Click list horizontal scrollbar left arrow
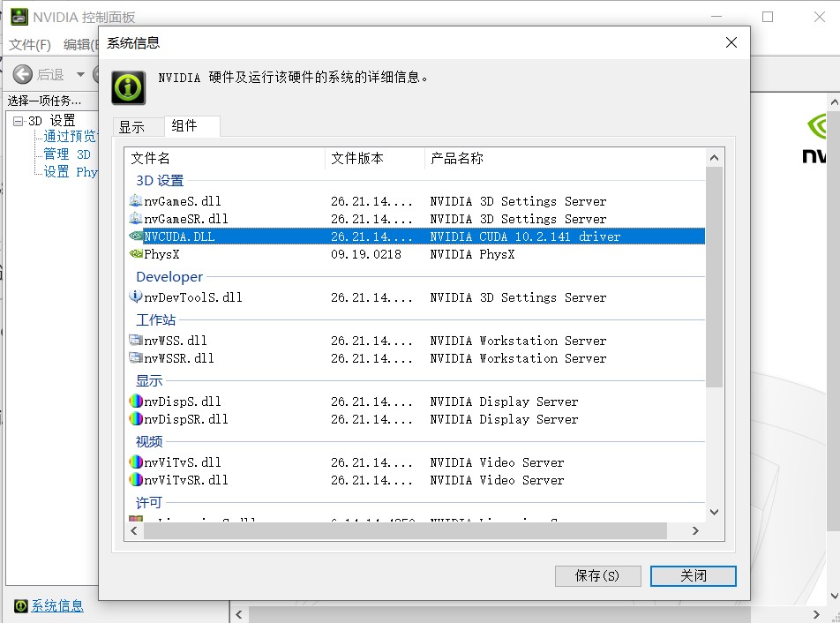The image size is (840, 623). point(134,531)
